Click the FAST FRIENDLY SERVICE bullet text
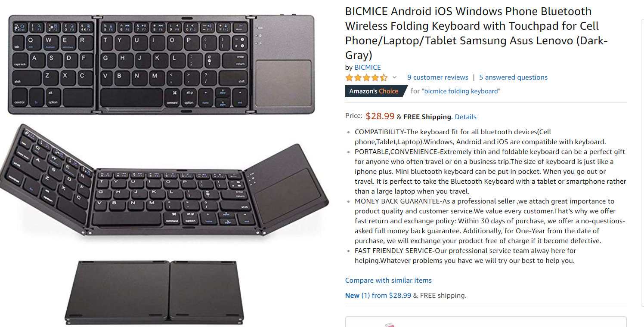Screen dimensions: 644x327 [465, 256]
